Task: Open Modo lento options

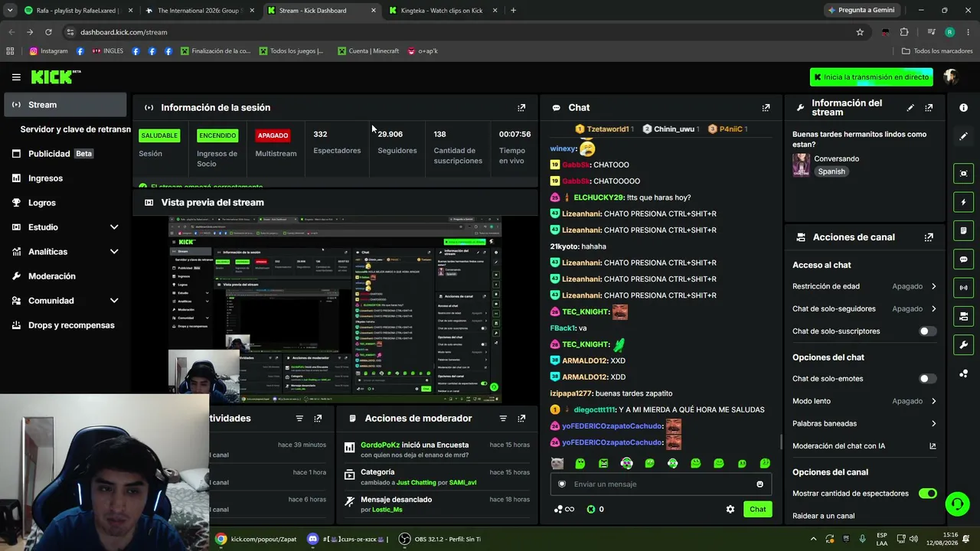Action: click(864, 401)
